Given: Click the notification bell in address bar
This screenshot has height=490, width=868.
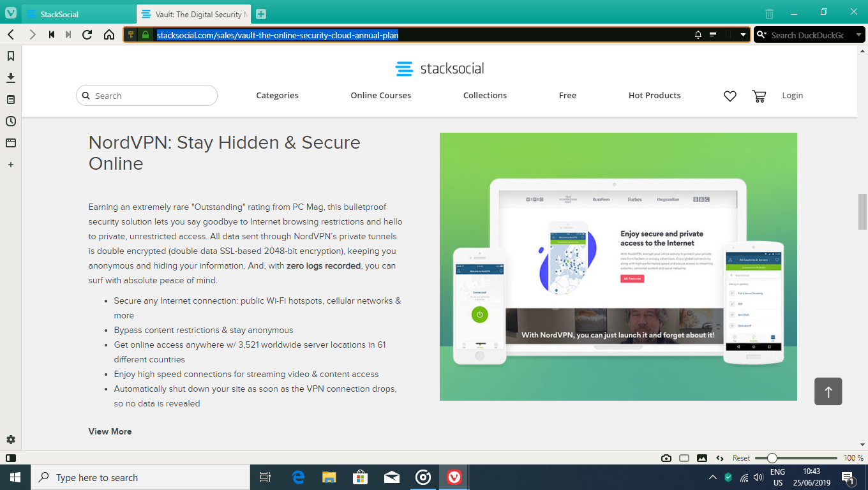Looking at the screenshot, I should [698, 35].
